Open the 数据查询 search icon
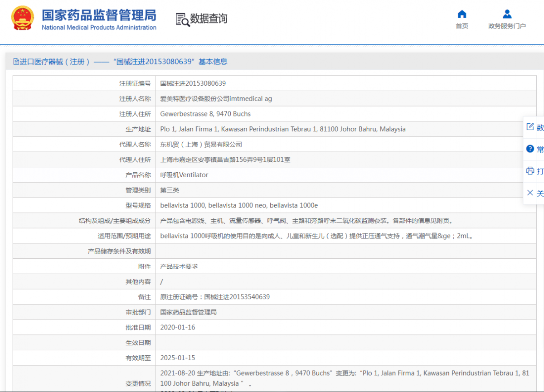 tap(183, 19)
